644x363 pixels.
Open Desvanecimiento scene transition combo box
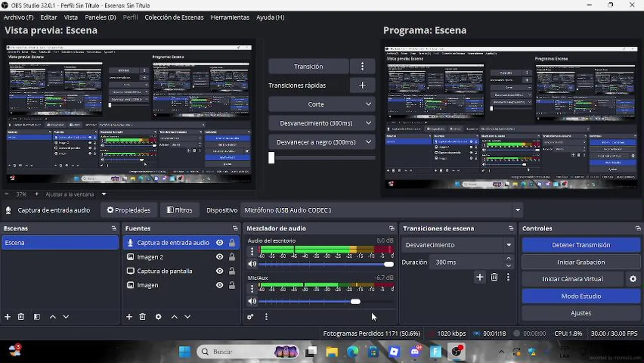coord(458,245)
